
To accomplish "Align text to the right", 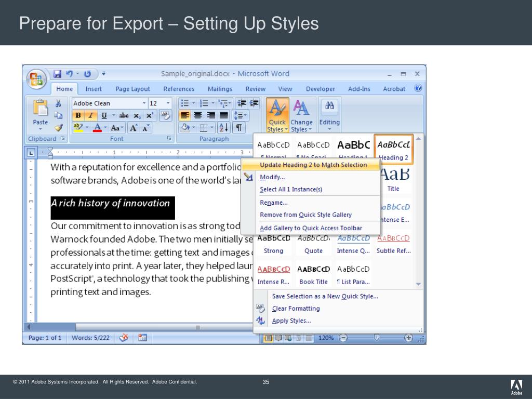I will coord(211,115).
